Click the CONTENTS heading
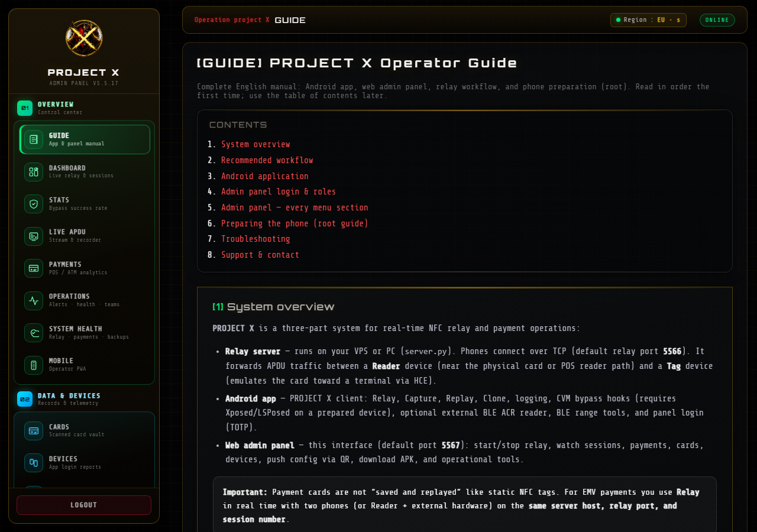 pyautogui.click(x=238, y=125)
